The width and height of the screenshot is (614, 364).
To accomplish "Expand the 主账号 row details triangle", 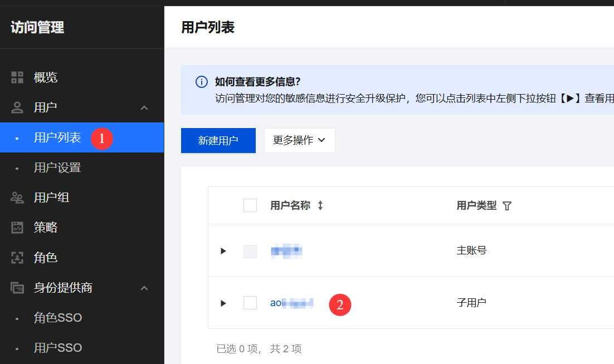I will coord(223,251).
